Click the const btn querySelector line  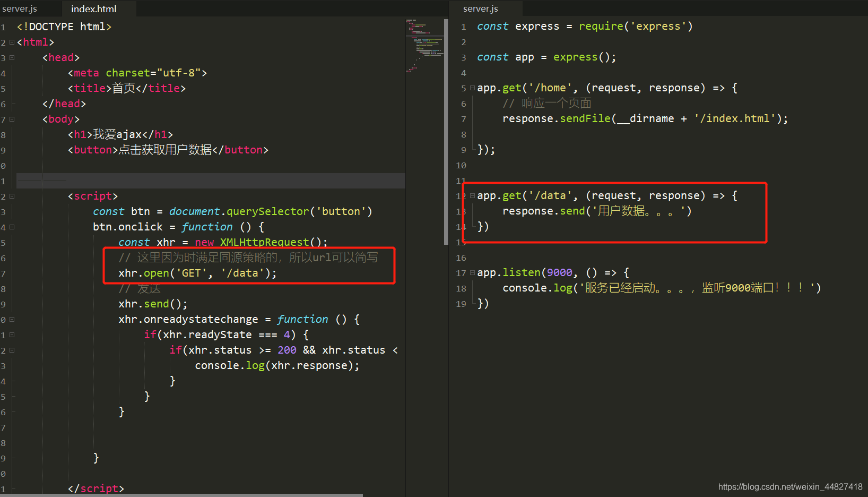[x=232, y=211]
